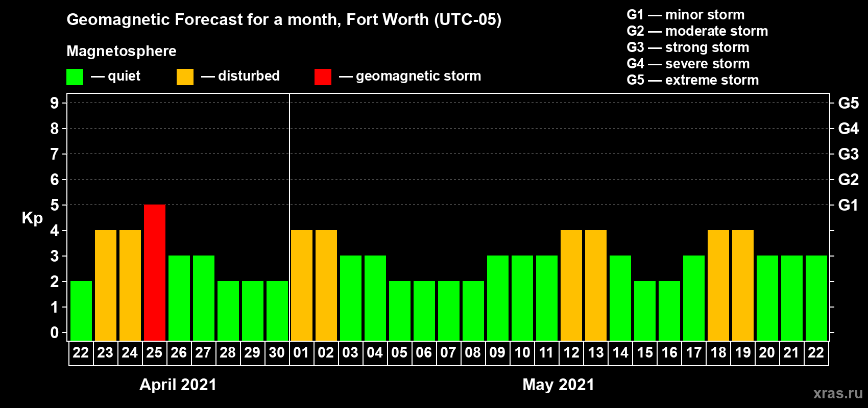Viewport: 868px width, 408px height.
Task: Click the green bar for May 15
Action: (x=644, y=311)
